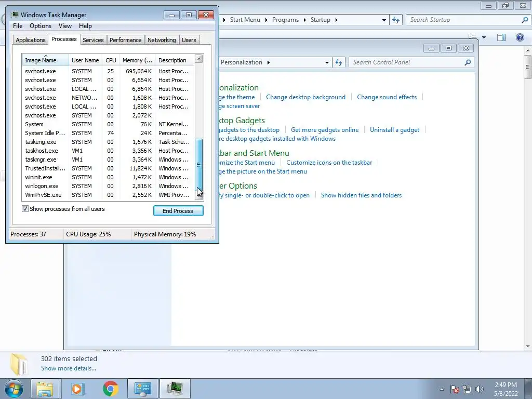The height and width of the screenshot is (399, 532).
Task: Sort by the Description column header
Action: 175,60
